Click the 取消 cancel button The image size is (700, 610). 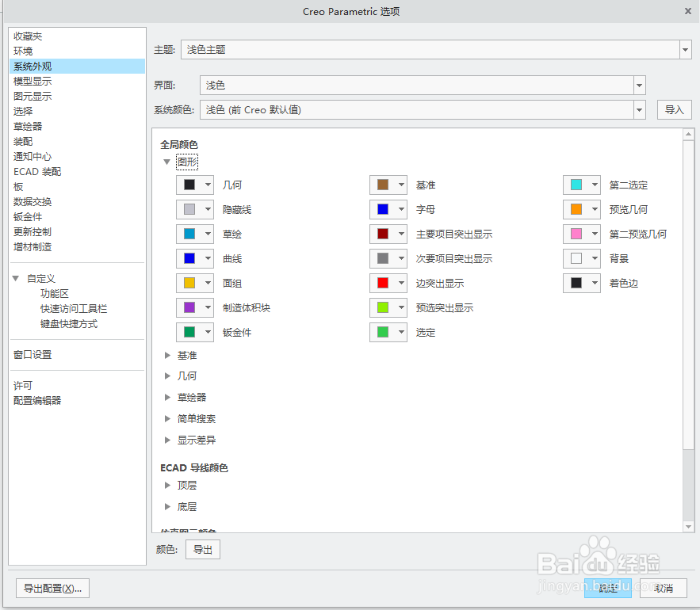tap(664, 588)
